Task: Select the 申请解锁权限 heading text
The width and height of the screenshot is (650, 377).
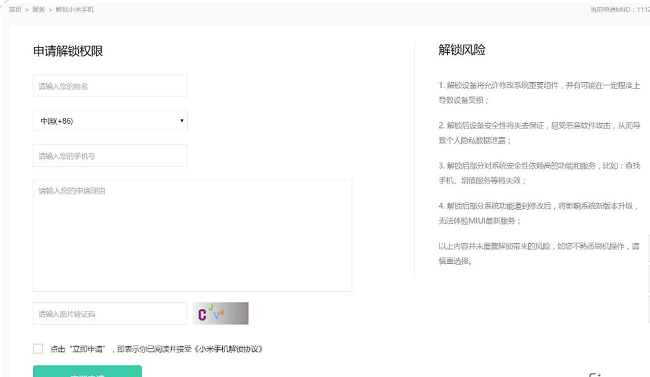Action: point(68,51)
